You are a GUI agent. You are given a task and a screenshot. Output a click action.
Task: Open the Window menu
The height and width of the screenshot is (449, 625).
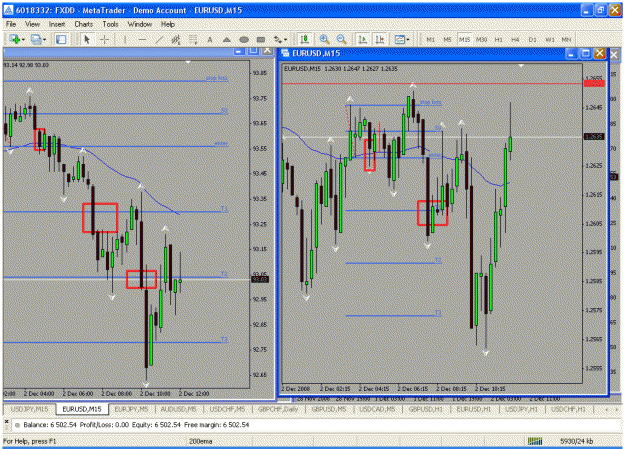[140, 24]
